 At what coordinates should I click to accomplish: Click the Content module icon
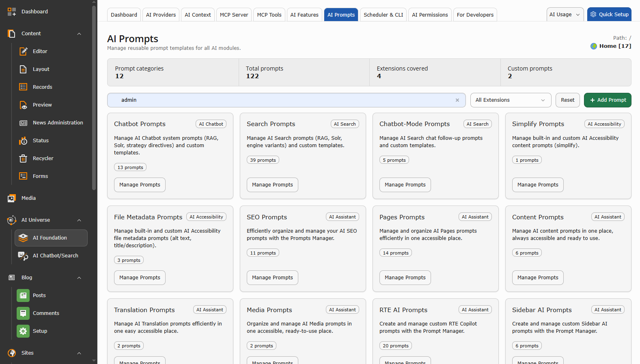coord(12,34)
